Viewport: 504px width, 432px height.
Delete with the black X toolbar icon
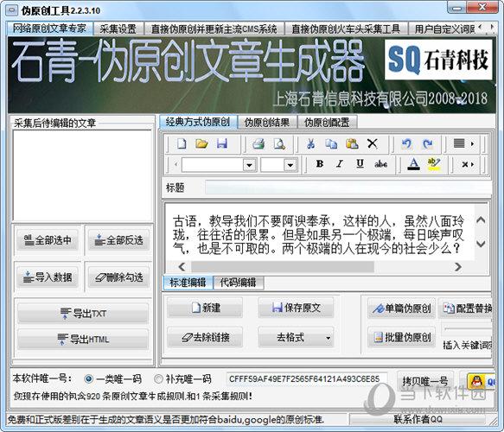[373, 143]
